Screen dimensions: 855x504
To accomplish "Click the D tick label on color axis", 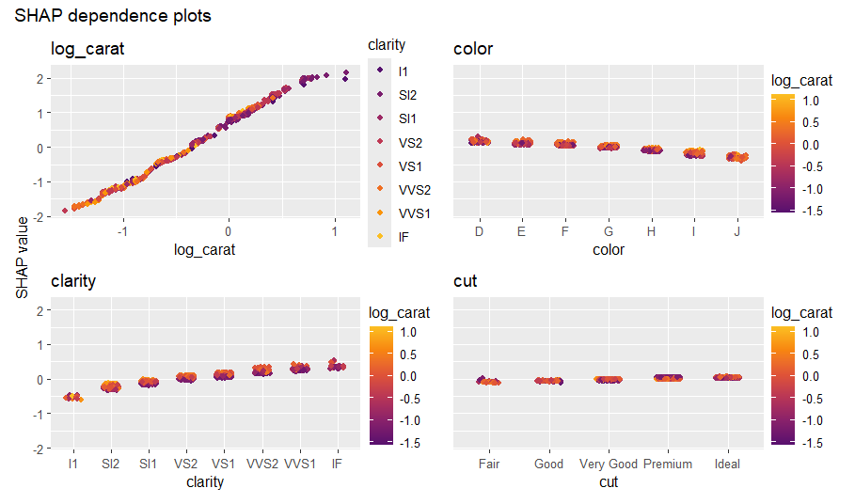I will point(481,232).
